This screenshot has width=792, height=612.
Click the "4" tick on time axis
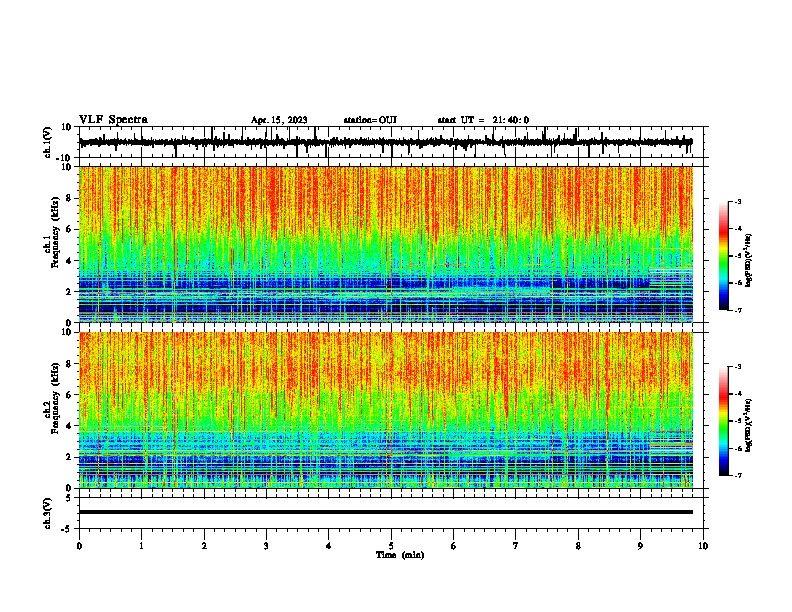click(328, 546)
